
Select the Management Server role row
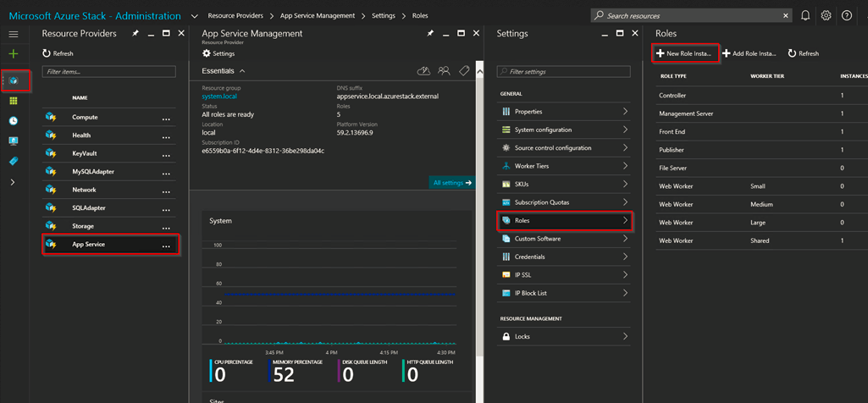click(761, 113)
